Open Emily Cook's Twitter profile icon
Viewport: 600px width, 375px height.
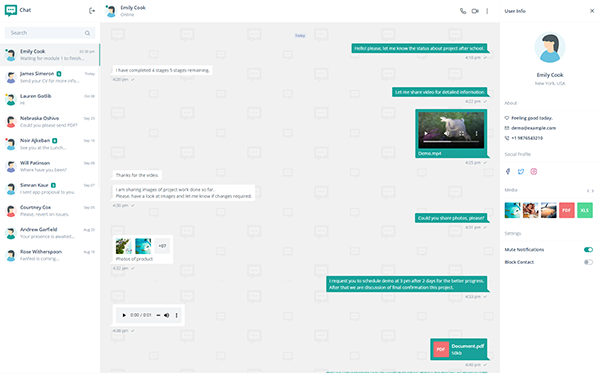tap(521, 171)
